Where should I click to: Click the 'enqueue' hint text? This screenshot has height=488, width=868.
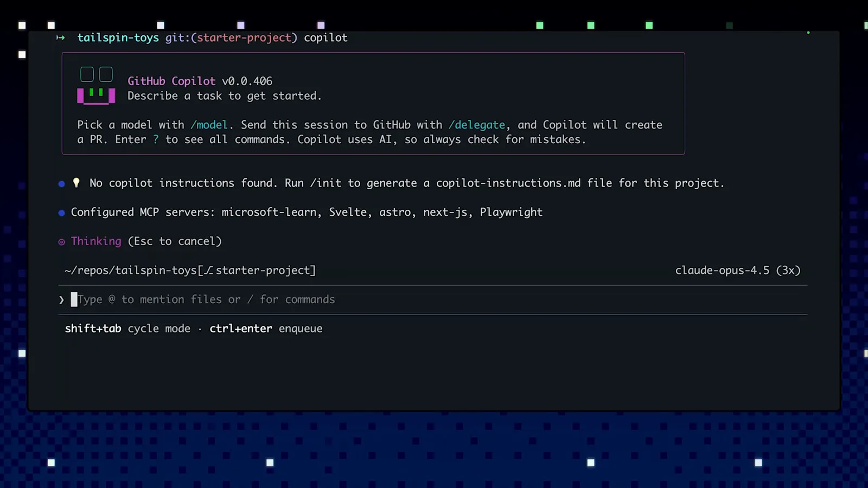(x=301, y=329)
